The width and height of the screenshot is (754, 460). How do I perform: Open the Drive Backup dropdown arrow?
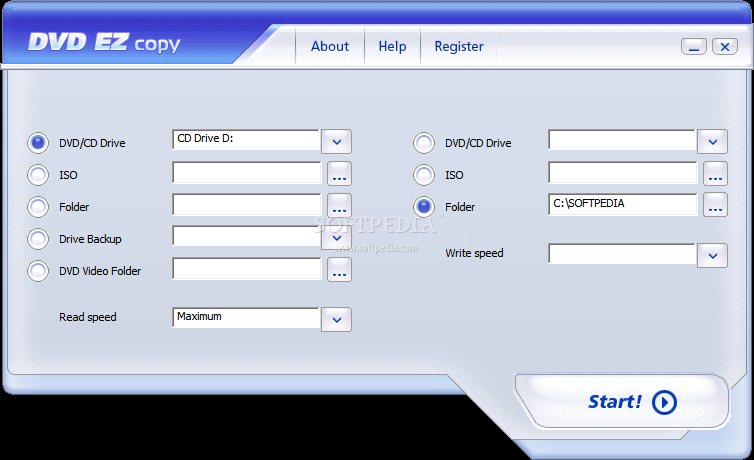point(337,238)
